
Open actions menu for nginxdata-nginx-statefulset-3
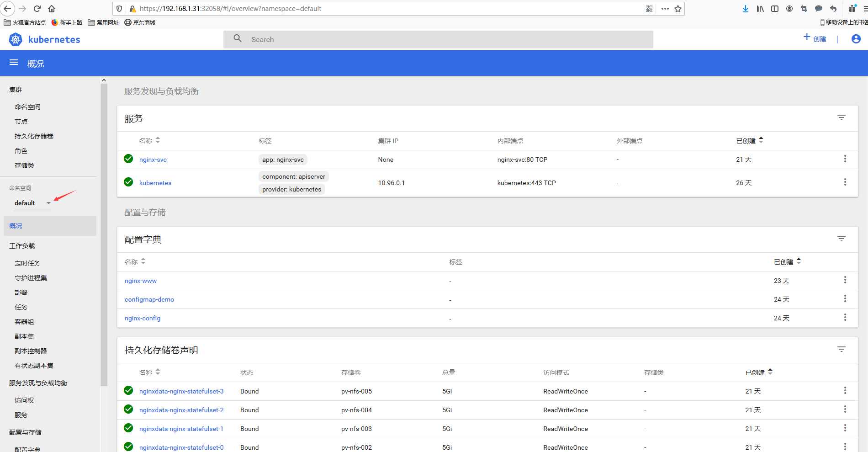pyautogui.click(x=845, y=391)
